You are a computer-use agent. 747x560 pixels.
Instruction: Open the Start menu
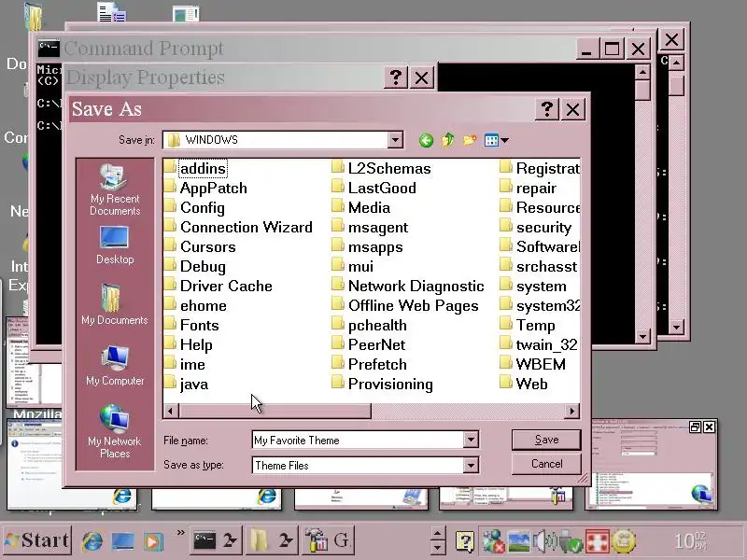(36, 540)
